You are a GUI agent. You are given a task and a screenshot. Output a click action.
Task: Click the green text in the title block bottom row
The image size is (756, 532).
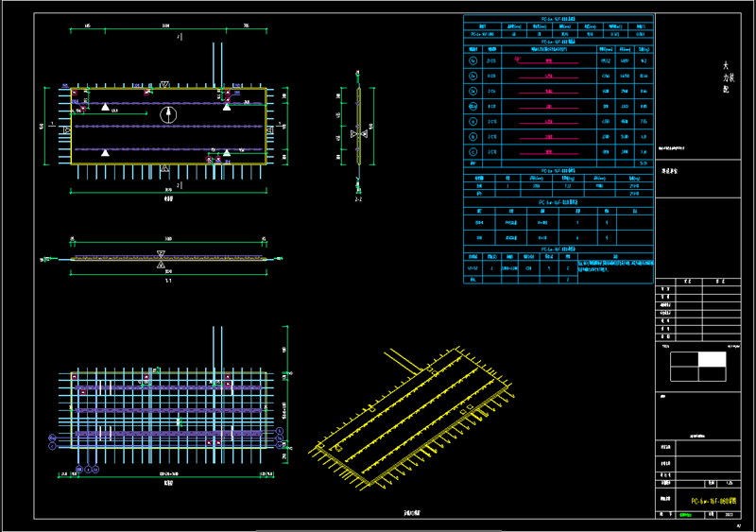click(686, 515)
